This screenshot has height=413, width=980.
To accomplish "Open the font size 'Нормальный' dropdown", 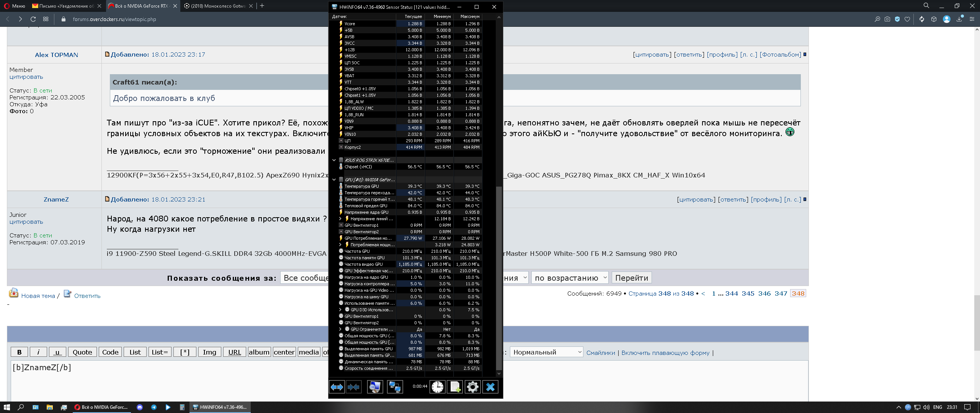I will point(547,352).
